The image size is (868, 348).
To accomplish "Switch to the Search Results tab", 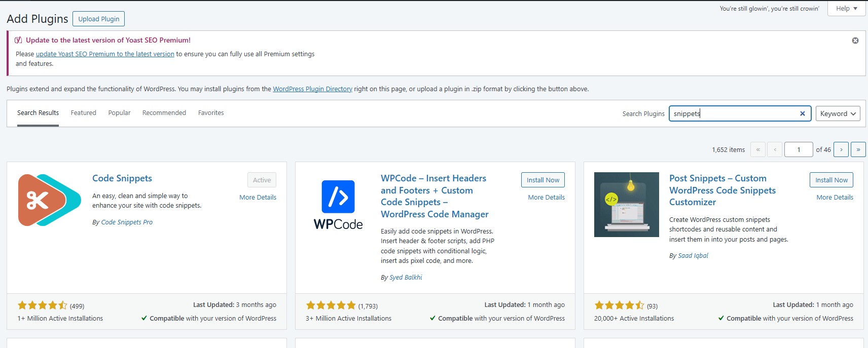I will [x=38, y=113].
